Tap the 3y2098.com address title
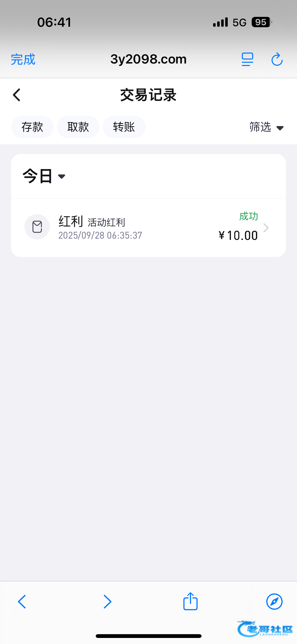The width and height of the screenshot is (297, 644). pyautogui.click(x=148, y=59)
